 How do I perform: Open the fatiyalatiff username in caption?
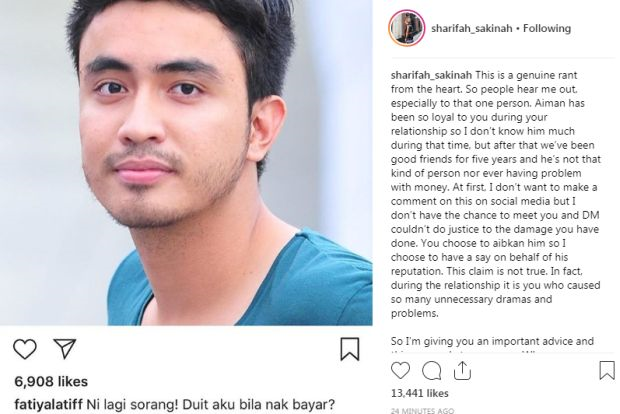(49, 405)
